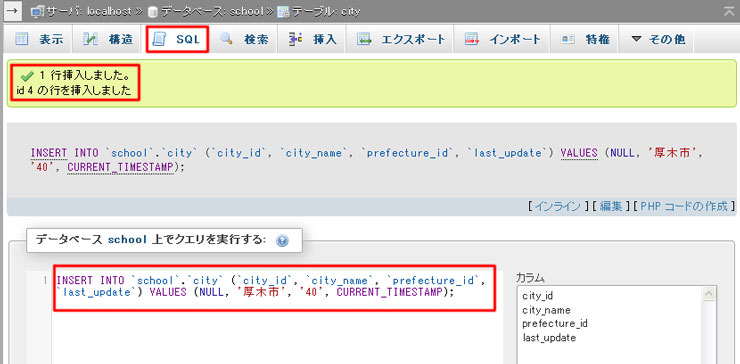Screen dimensions: 740x364
Task: Open the 表示 (Browse) tab
Action: pos(38,40)
